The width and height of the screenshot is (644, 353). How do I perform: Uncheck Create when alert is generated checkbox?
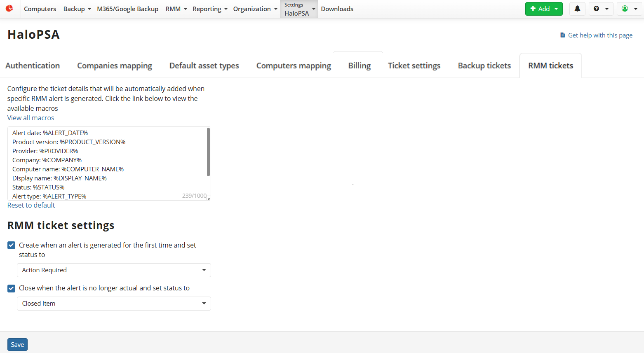(x=12, y=245)
